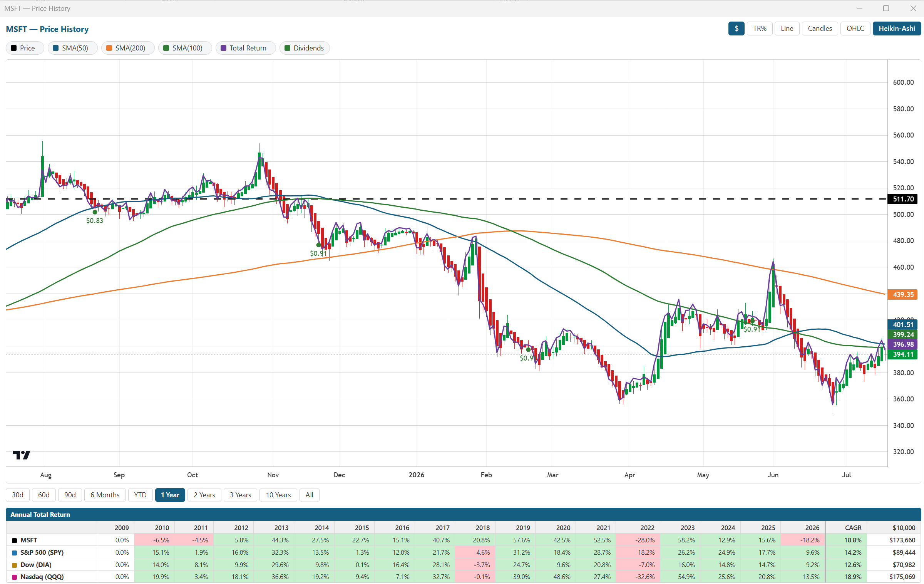The width and height of the screenshot is (924, 584).
Task: Click MSFT's 18.8% CAGR cell
Action: (x=846, y=540)
